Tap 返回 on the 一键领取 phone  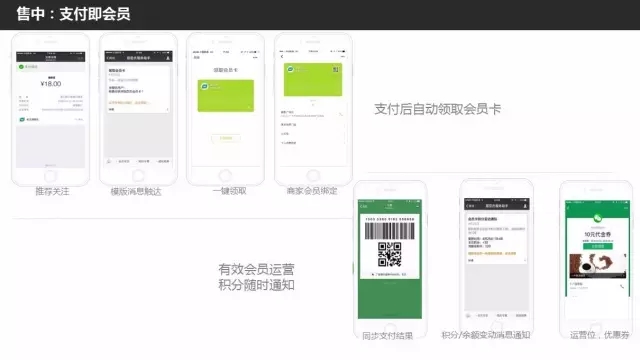[x=197, y=58]
